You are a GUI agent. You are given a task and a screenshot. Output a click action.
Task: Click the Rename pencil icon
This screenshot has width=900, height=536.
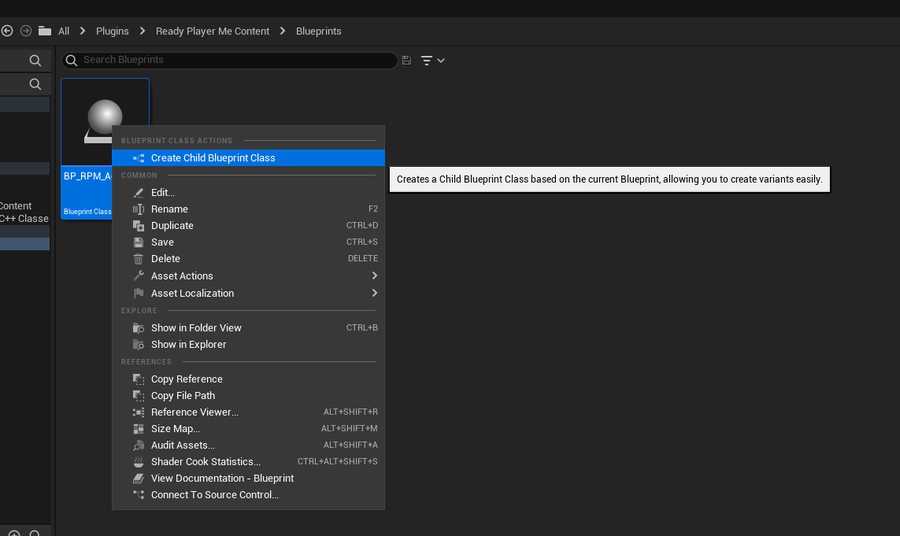coord(139,209)
